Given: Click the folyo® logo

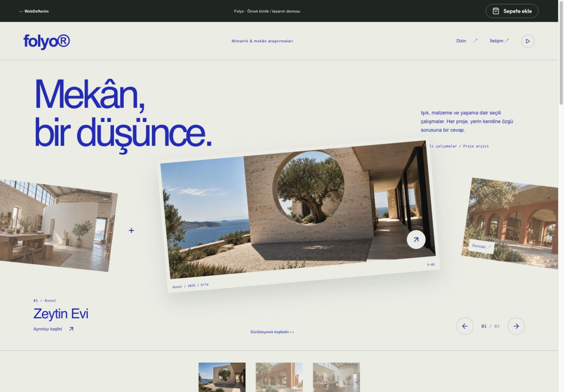Looking at the screenshot, I should (x=47, y=41).
